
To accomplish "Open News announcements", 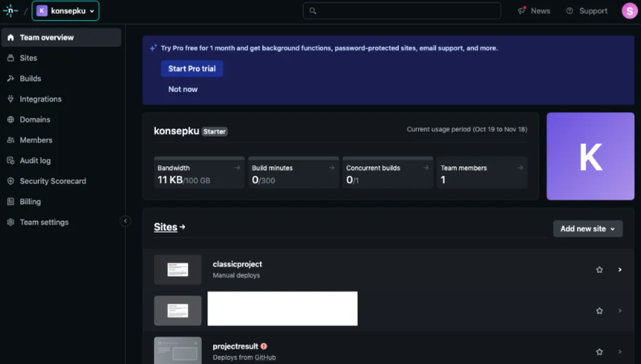I will [534, 10].
